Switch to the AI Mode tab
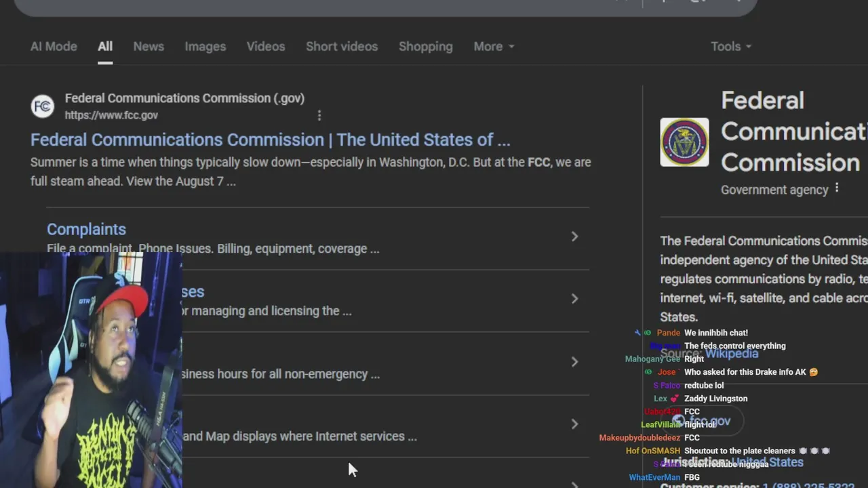This screenshot has height=488, width=868. click(x=54, y=46)
